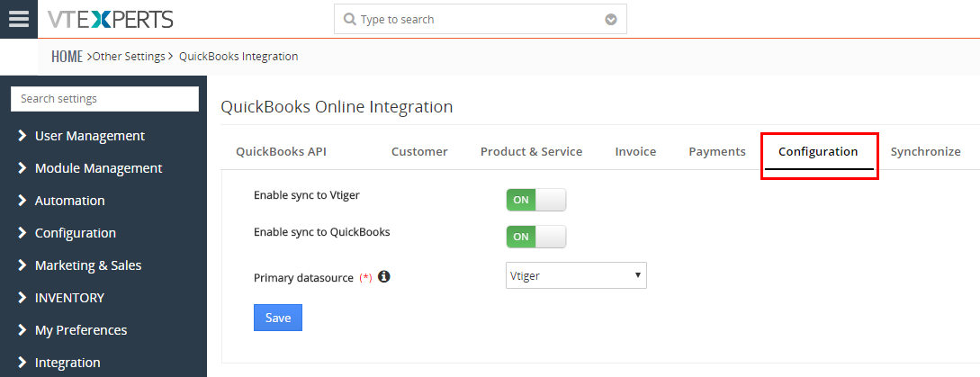The image size is (980, 377).
Task: Click the VTExperts logo
Action: coord(110,20)
